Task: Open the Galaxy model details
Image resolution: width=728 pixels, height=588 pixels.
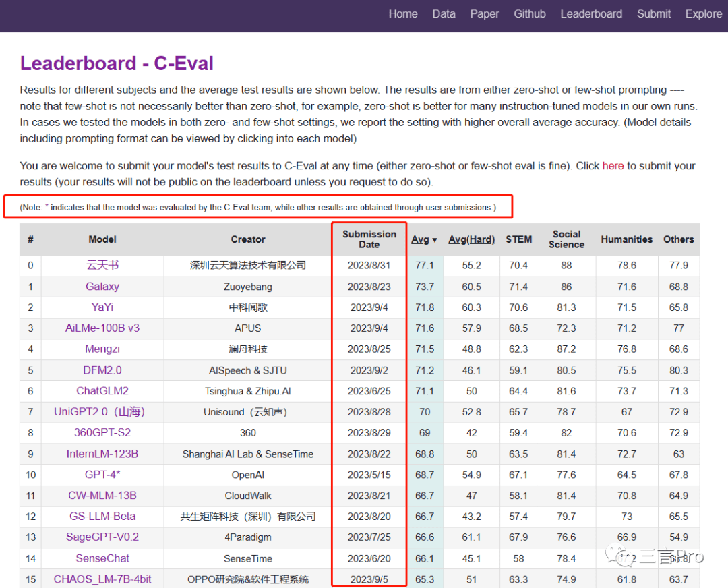Action: [x=102, y=287]
